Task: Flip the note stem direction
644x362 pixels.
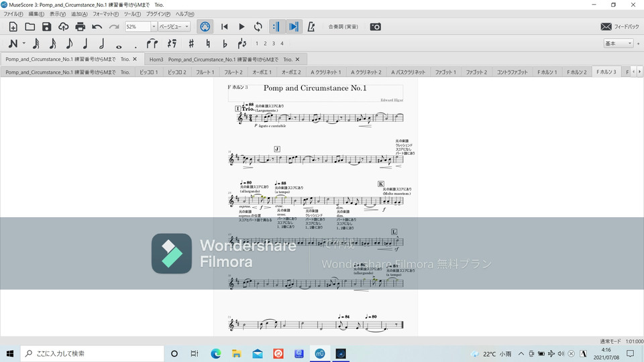Action: (x=242, y=44)
